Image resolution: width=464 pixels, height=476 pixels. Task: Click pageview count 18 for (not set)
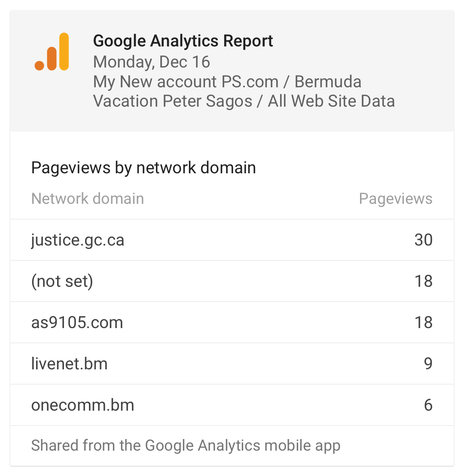tap(423, 281)
